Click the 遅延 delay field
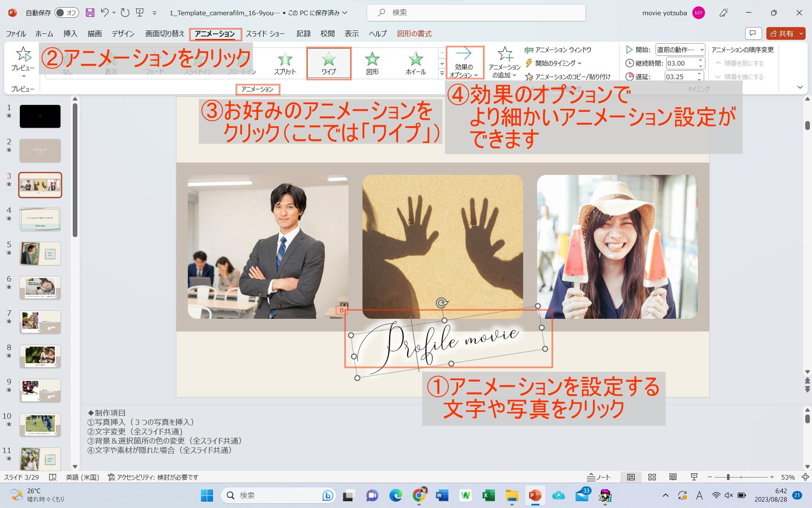Screen dimensions: 812x508 [681, 77]
